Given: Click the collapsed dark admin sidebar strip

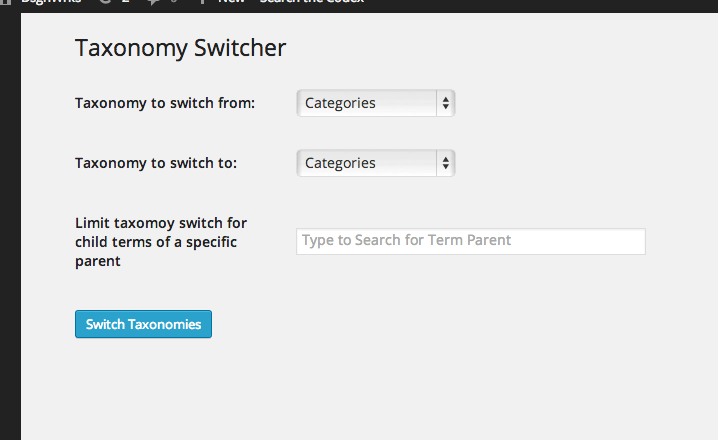Looking at the screenshot, I should [x=10, y=226].
